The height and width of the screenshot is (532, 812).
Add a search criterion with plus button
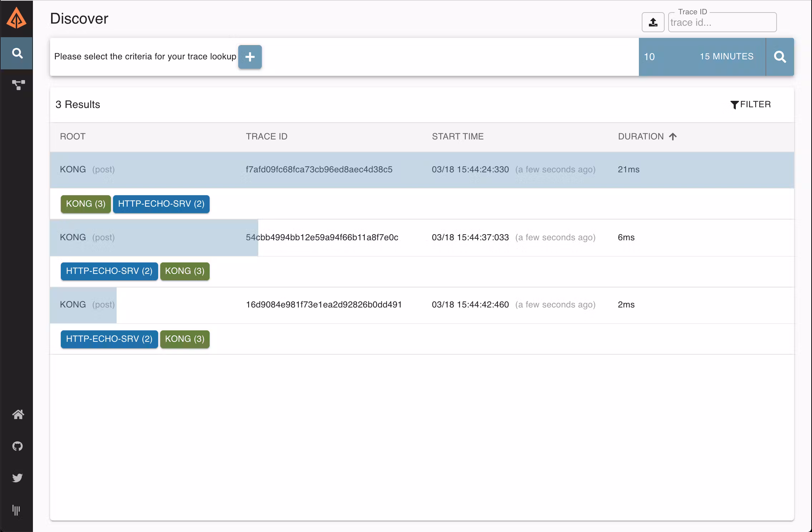(250, 57)
